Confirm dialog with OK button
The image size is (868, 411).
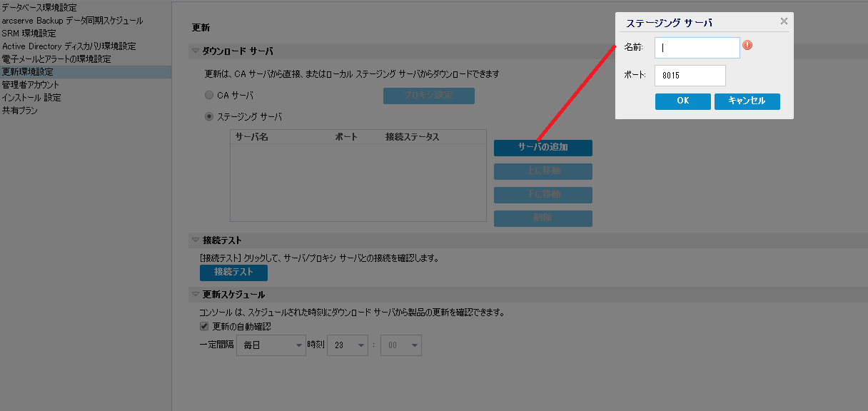click(683, 101)
